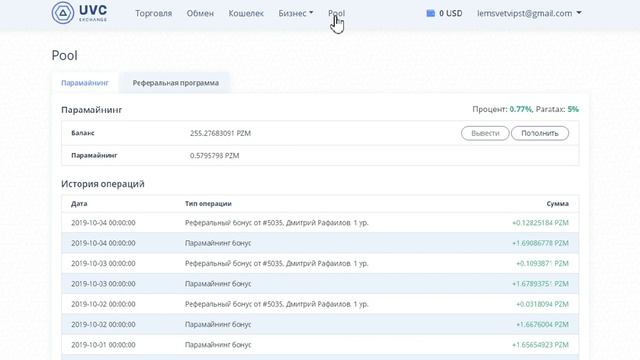Open the Обмен menu item
This screenshot has height=360, width=640.
200,13
